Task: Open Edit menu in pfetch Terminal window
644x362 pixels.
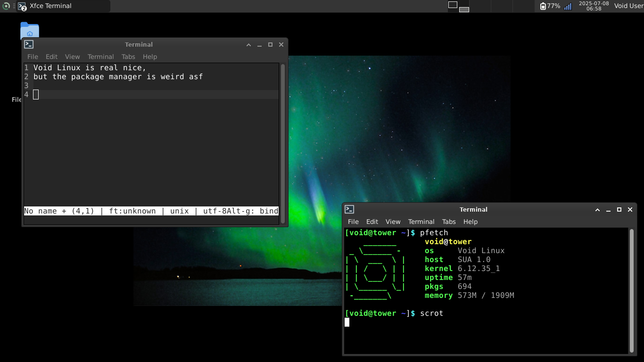Action: coord(372,222)
